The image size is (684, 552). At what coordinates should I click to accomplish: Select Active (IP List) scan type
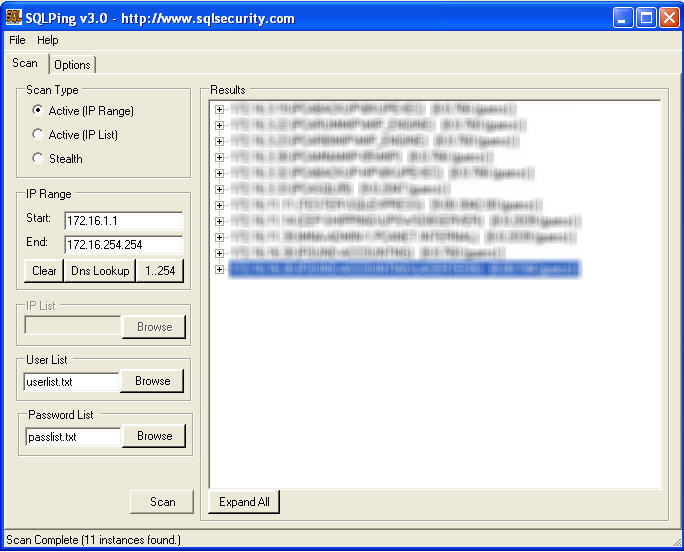[x=38, y=135]
